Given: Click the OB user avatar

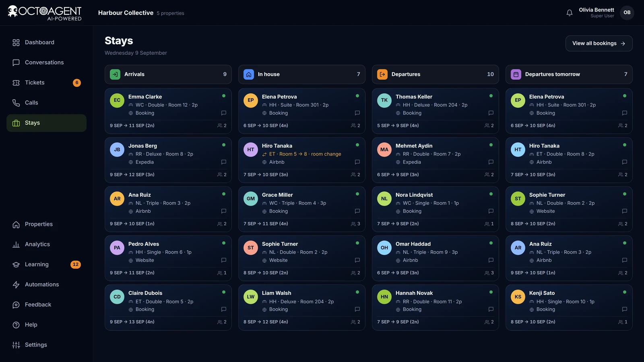Looking at the screenshot, I should [x=627, y=13].
